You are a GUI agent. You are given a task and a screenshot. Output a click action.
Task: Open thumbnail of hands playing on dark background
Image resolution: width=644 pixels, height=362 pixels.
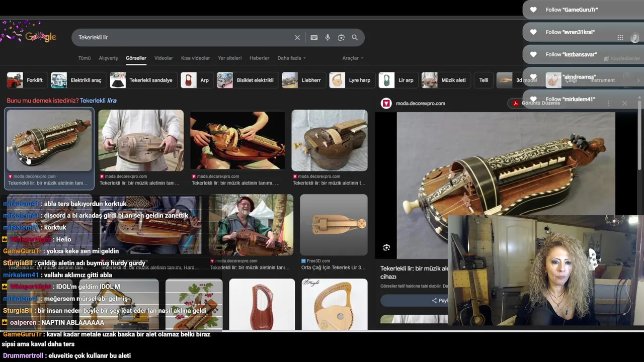point(237,140)
